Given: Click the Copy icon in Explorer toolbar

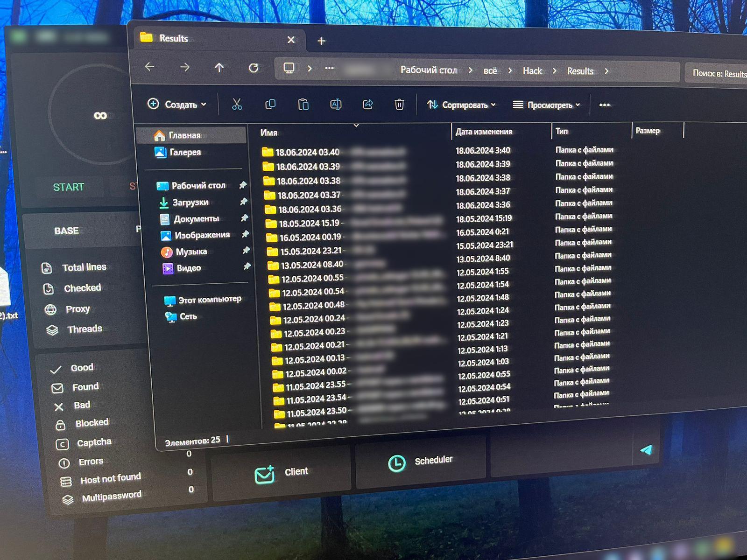Looking at the screenshot, I should (x=270, y=104).
